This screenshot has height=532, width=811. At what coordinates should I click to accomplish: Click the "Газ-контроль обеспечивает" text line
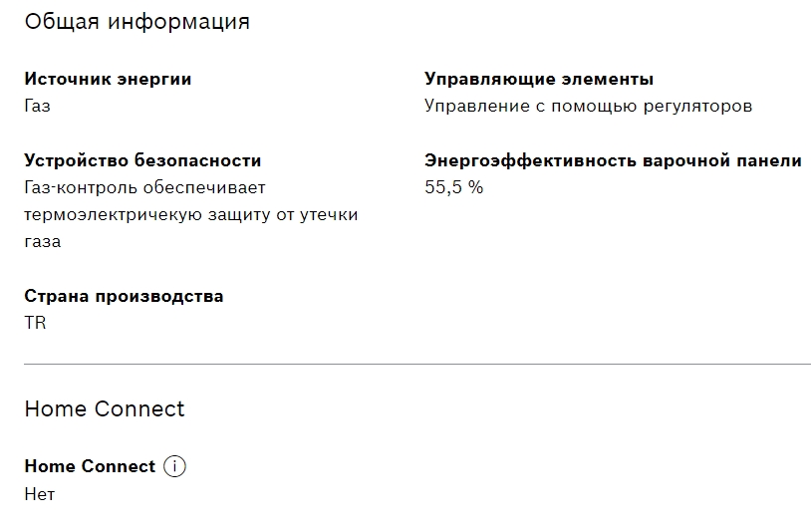144,187
